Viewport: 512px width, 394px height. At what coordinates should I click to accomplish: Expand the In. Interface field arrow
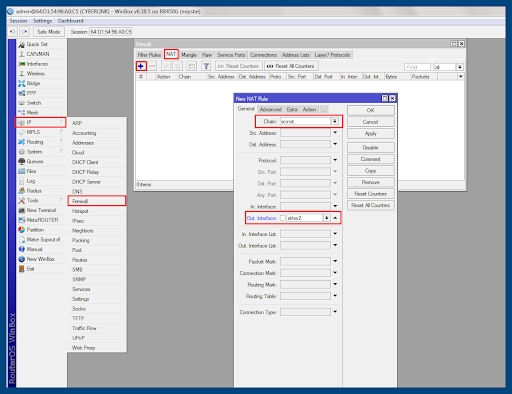[335, 206]
